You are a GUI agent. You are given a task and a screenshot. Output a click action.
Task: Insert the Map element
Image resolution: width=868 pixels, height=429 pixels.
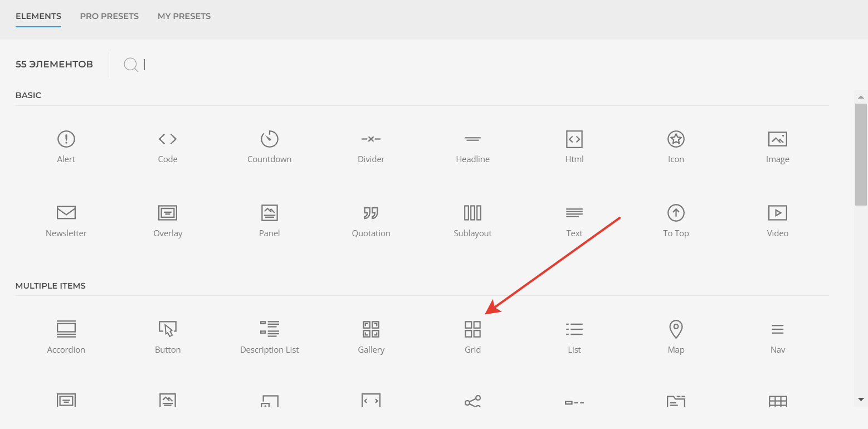pos(676,338)
